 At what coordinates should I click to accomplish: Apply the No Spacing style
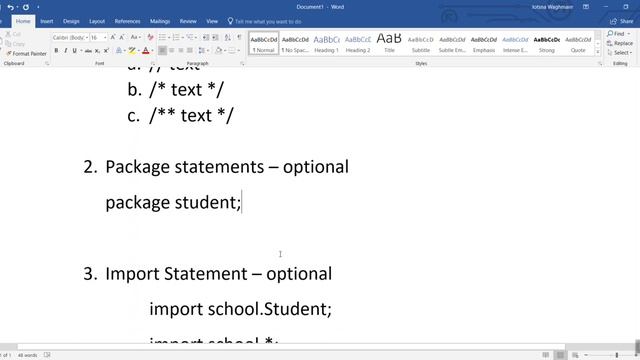tap(295, 43)
